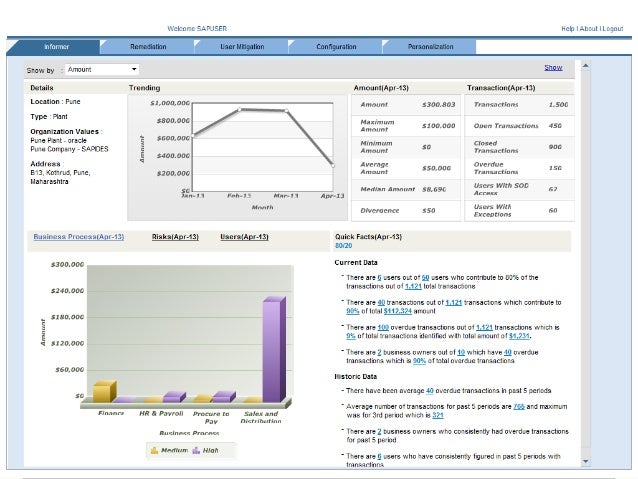The image size is (638, 479).
Task: Go to the Configuration tab
Action: [x=336, y=47]
